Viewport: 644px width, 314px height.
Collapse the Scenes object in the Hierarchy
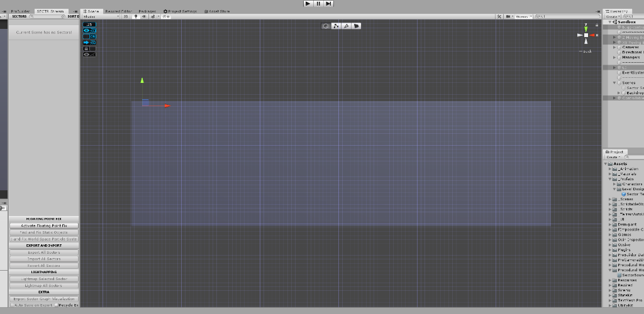coord(614,82)
